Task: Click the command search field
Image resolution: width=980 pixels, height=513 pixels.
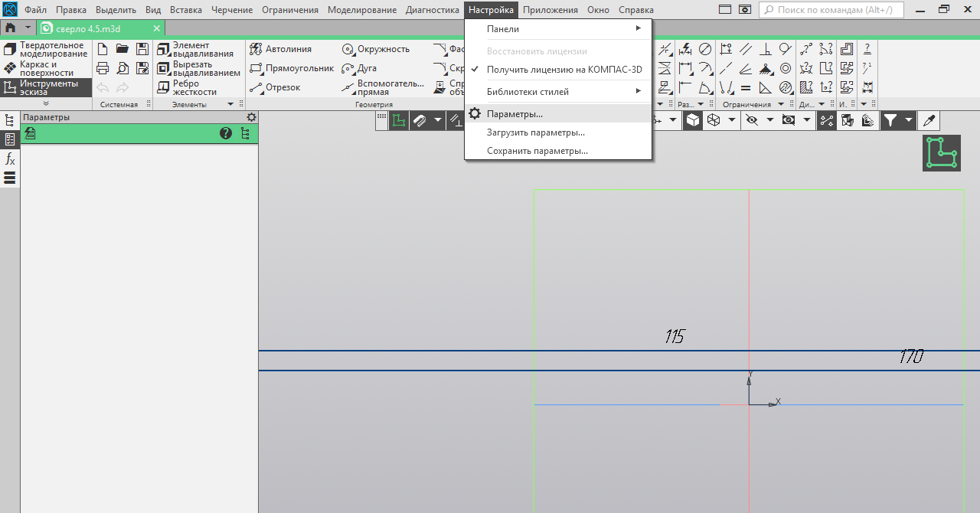Action: click(x=831, y=10)
